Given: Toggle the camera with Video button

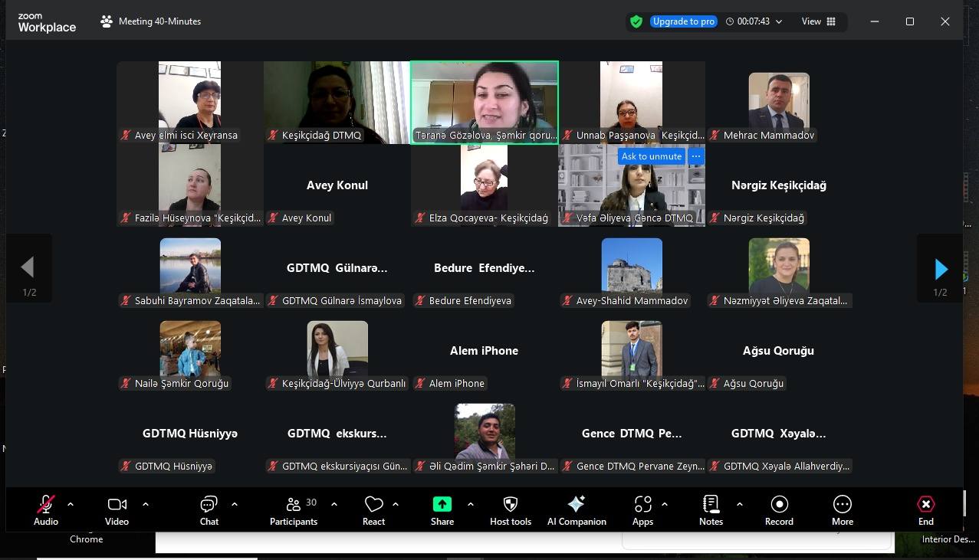Looking at the screenshot, I should 117,509.
